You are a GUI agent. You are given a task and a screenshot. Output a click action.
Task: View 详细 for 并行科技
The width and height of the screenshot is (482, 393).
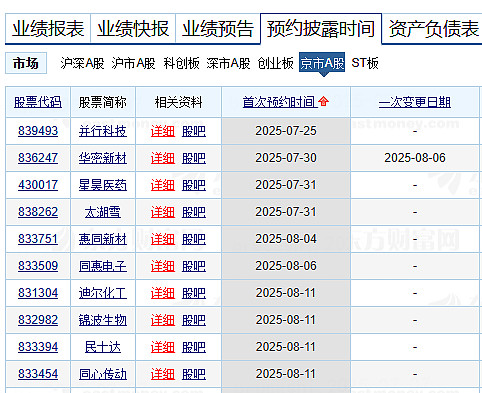point(163,131)
